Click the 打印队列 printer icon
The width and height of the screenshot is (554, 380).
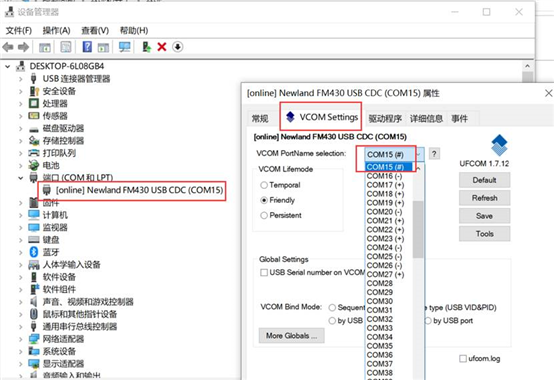[34, 153]
